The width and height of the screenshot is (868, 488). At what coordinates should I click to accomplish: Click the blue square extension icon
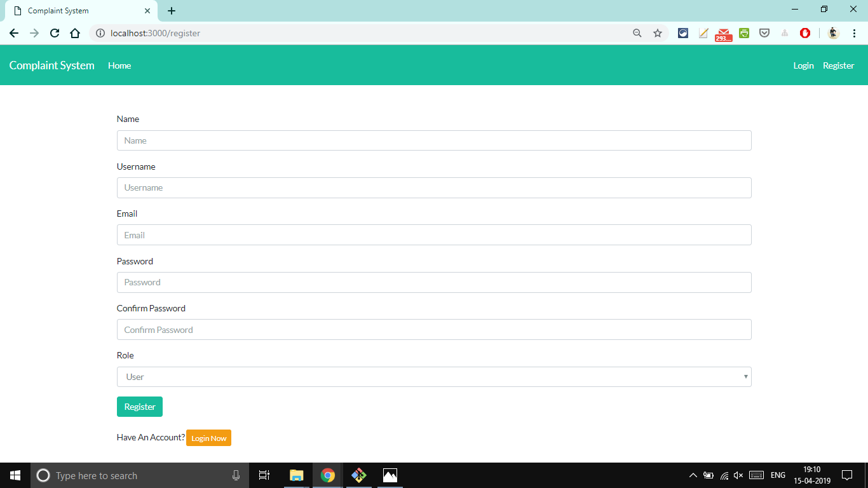coord(683,33)
